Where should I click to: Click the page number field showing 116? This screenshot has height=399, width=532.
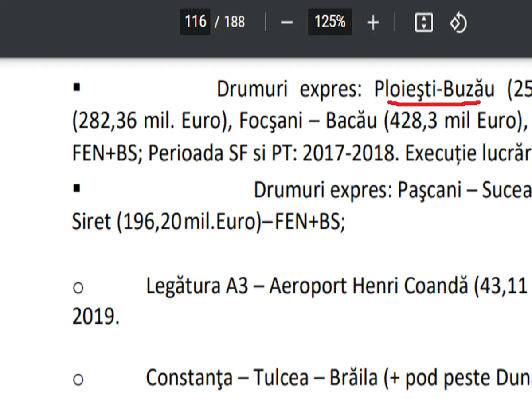pos(195,22)
